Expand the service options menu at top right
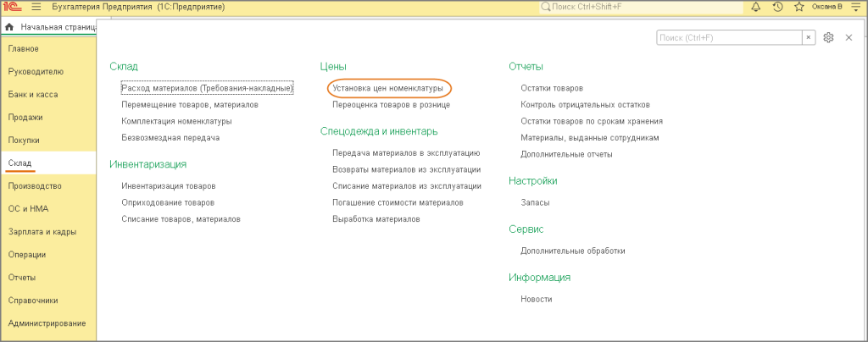 pos(857,7)
